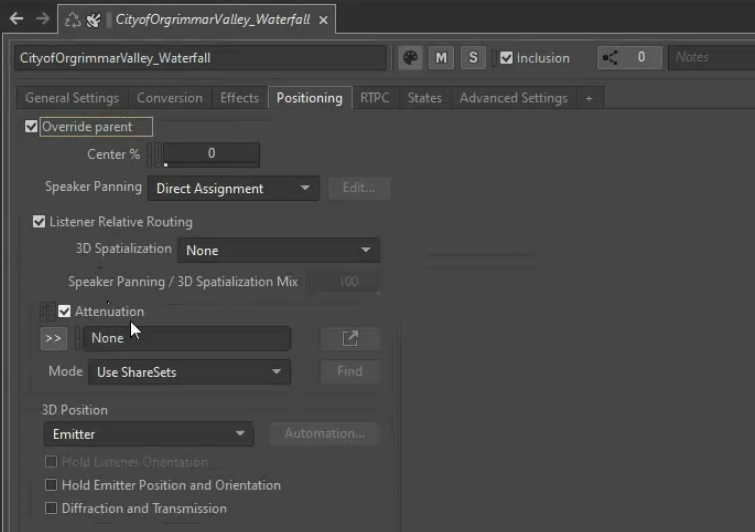
Task: Open the Speaker Panning Direct Assignment dropdown
Action: [x=233, y=188]
